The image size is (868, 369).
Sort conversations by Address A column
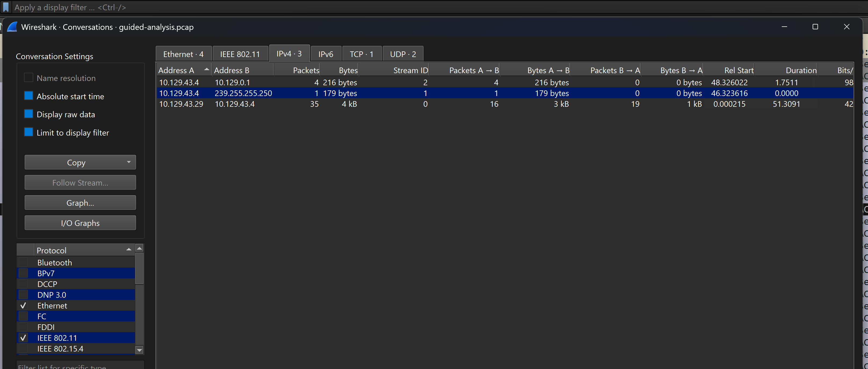tap(184, 70)
